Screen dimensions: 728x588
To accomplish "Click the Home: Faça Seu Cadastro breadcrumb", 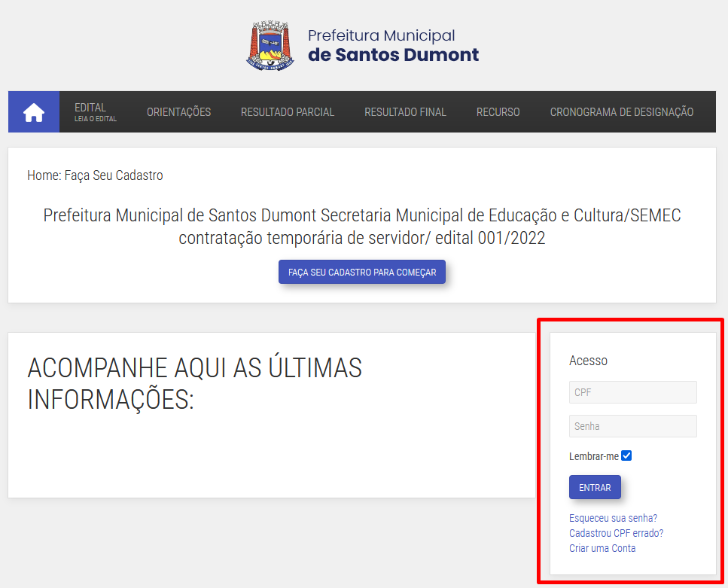I will [95, 175].
